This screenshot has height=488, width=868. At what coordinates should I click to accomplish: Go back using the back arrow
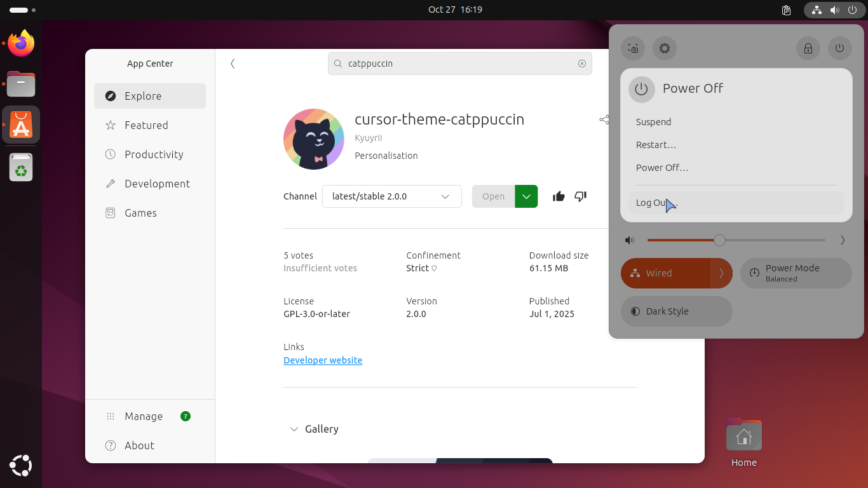coord(233,64)
